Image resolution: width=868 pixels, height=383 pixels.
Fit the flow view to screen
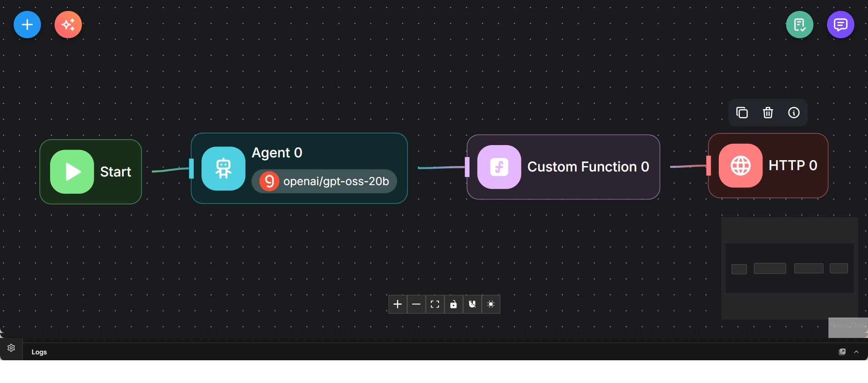[435, 304]
